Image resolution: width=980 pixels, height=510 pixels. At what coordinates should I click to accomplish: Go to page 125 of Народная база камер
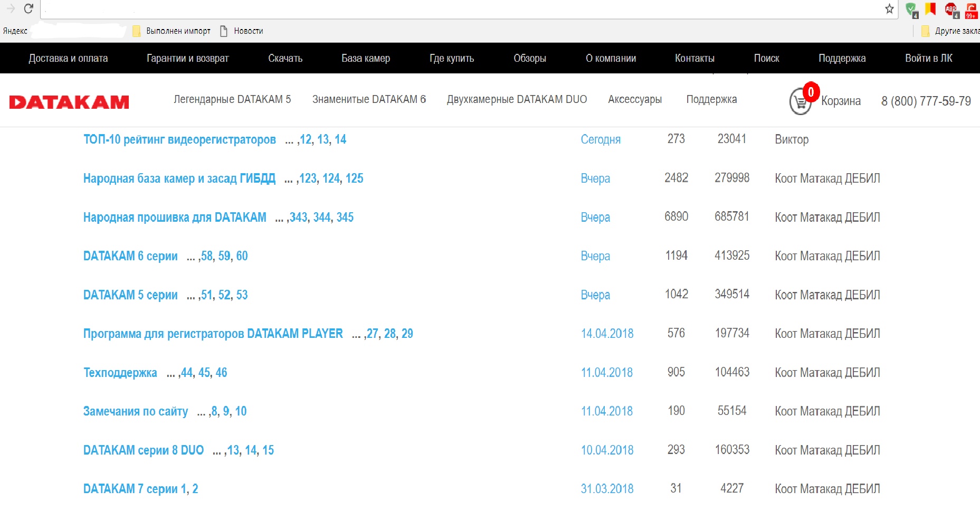pos(355,178)
